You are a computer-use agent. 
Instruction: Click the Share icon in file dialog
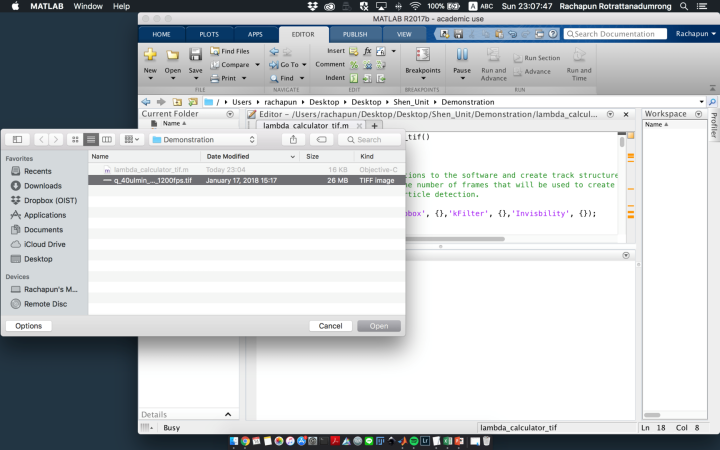pyautogui.click(x=292, y=140)
